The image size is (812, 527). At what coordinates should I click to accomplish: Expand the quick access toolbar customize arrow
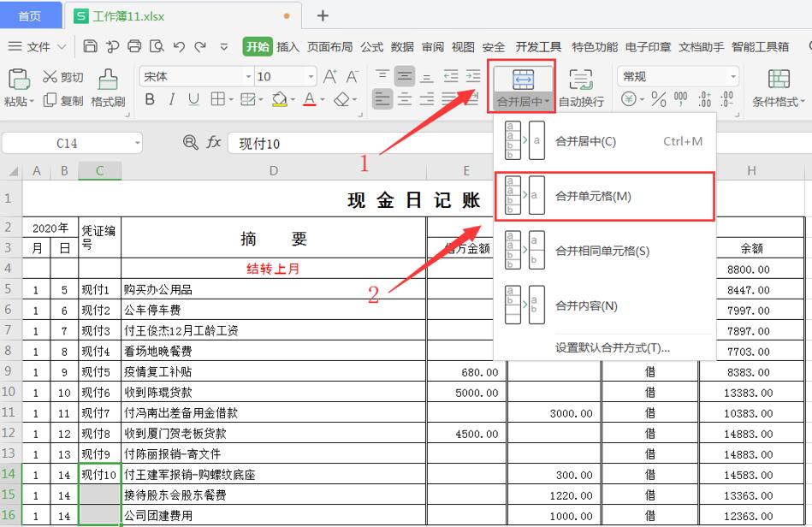coord(223,47)
